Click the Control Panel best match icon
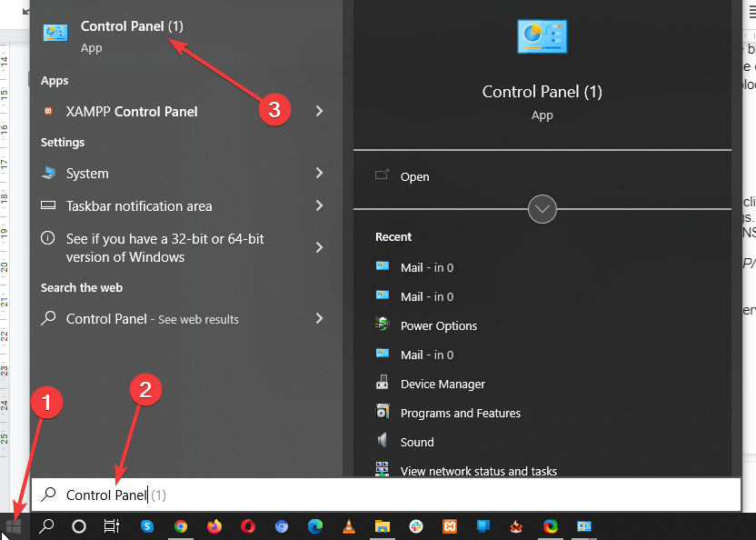The height and width of the screenshot is (540, 756). 55,33
